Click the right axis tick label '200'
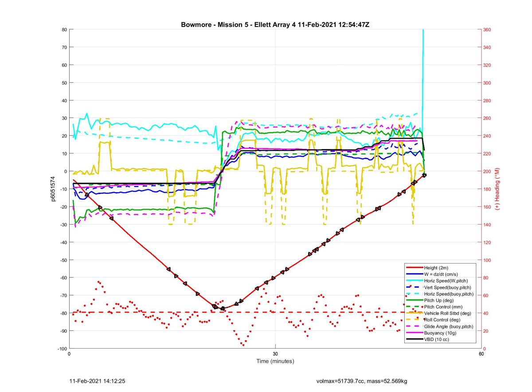This screenshot has width=532, height=392. coord(488,171)
